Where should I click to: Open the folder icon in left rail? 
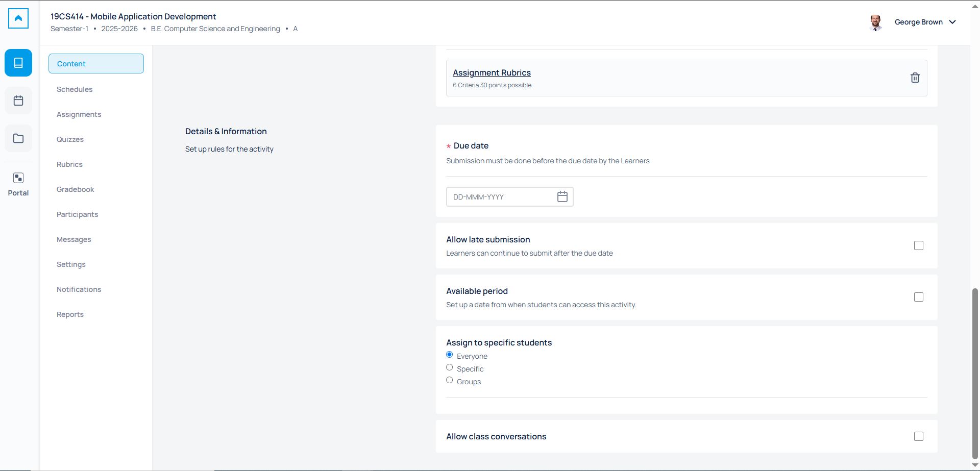pyautogui.click(x=18, y=138)
